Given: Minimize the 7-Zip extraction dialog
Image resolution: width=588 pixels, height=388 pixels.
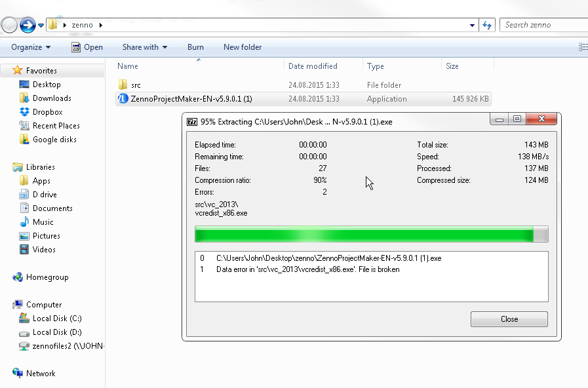Looking at the screenshot, I should click(499, 119).
